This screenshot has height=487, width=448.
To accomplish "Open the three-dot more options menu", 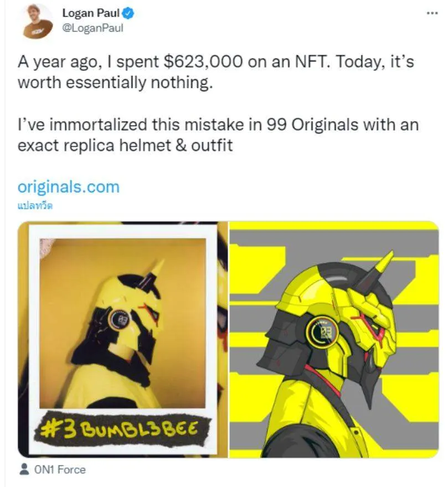I will click(432, 13).
